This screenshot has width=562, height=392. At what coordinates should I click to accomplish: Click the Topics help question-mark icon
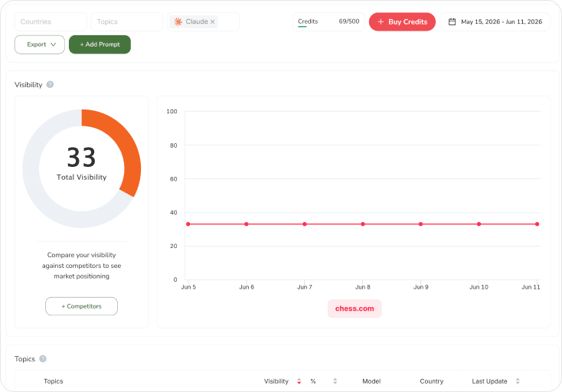point(43,358)
